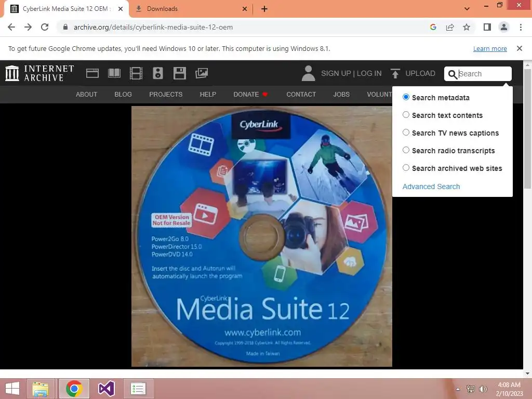Screen dimensions: 532x399
Task: Click the Advanced Search link
Action: click(431, 187)
